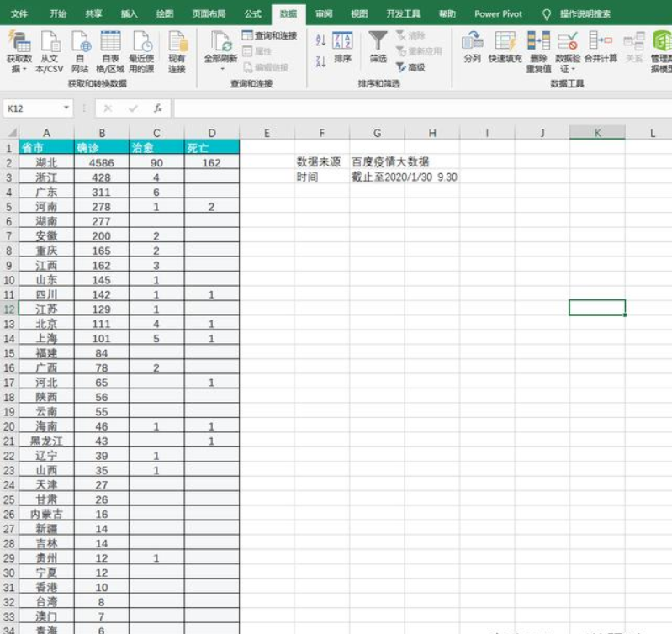Open Advanced filter (高级)
This screenshot has height=634, width=672.
(410, 67)
